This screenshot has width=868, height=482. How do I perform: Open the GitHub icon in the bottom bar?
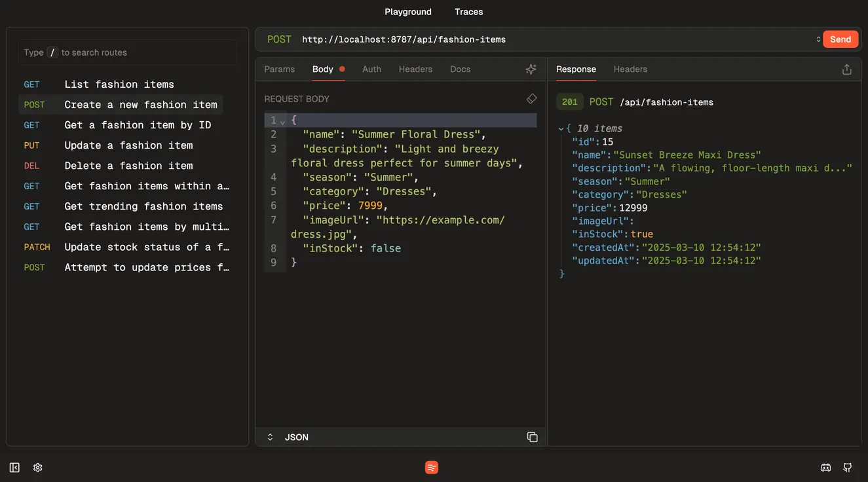point(845,466)
